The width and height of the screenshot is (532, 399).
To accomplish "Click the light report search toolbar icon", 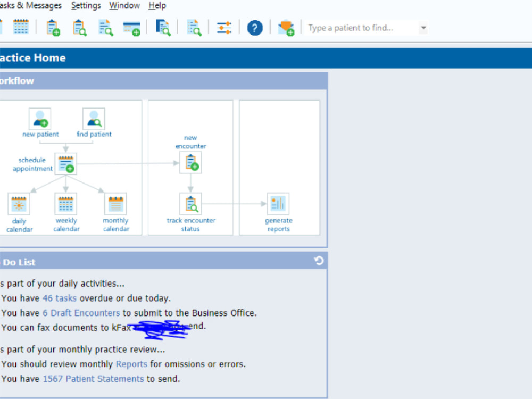I will pyautogui.click(x=194, y=28).
